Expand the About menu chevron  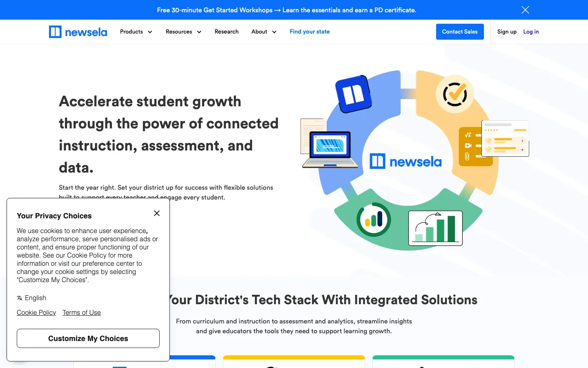pyautogui.click(x=274, y=32)
